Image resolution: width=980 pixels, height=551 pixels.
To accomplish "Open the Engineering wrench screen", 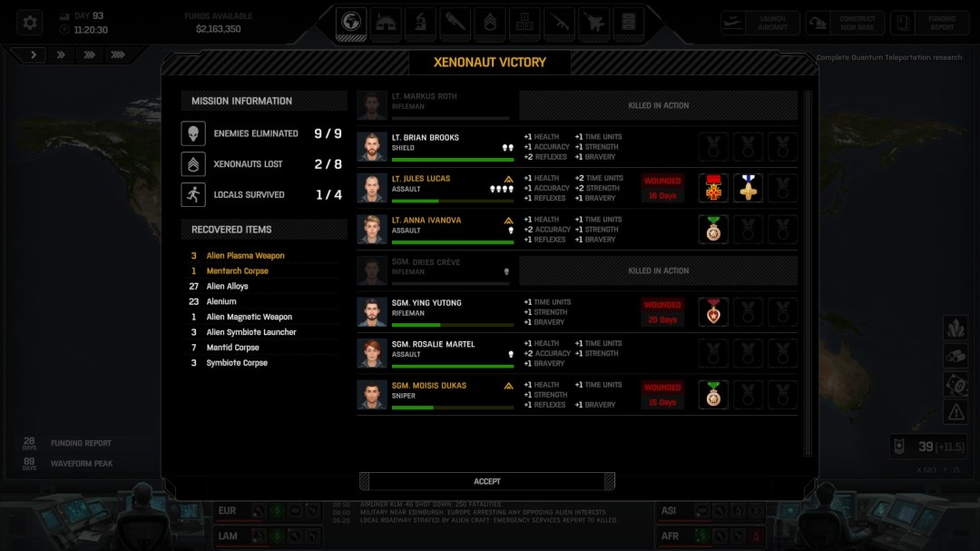I will [456, 23].
